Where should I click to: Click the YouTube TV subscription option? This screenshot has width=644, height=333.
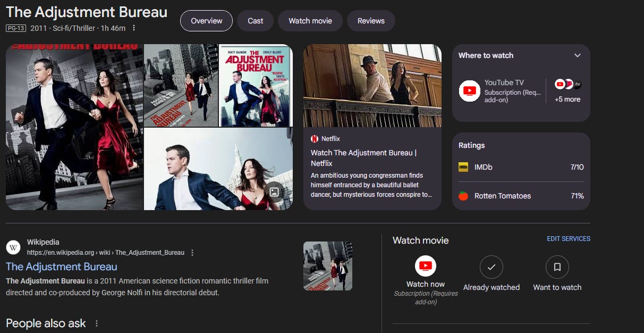(499, 91)
